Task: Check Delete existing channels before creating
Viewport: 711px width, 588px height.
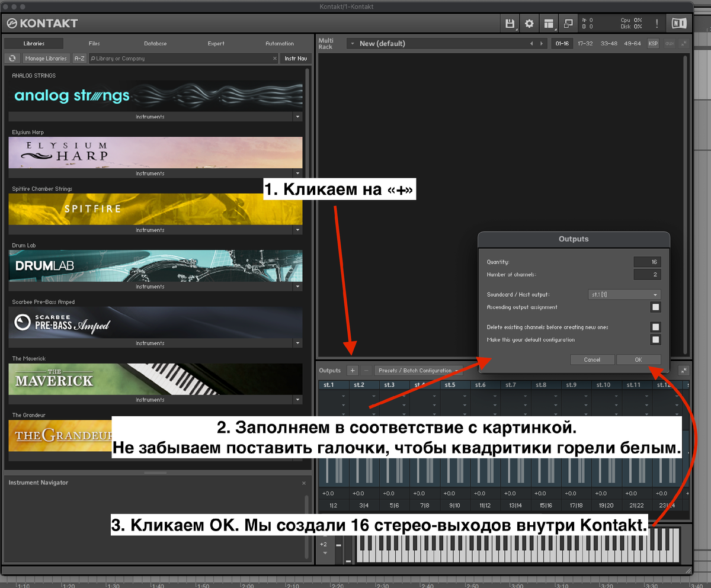Action: coord(655,327)
